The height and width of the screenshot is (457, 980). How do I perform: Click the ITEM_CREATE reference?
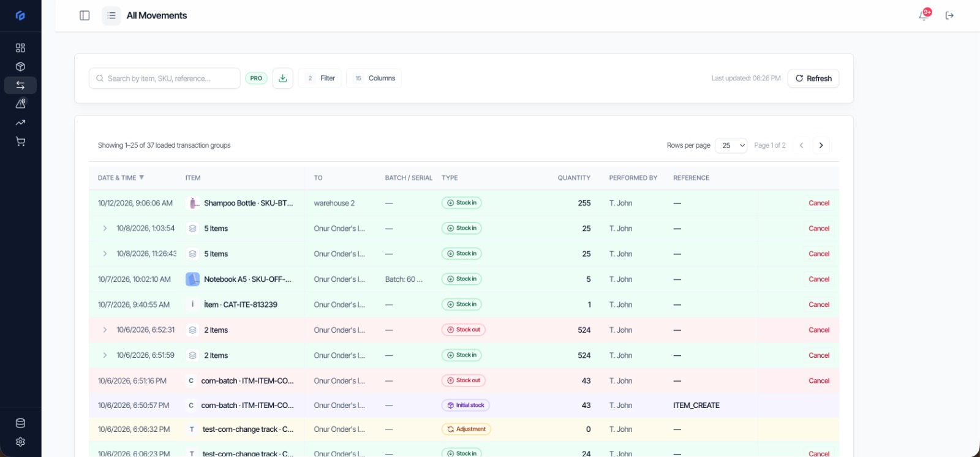[x=696, y=405]
